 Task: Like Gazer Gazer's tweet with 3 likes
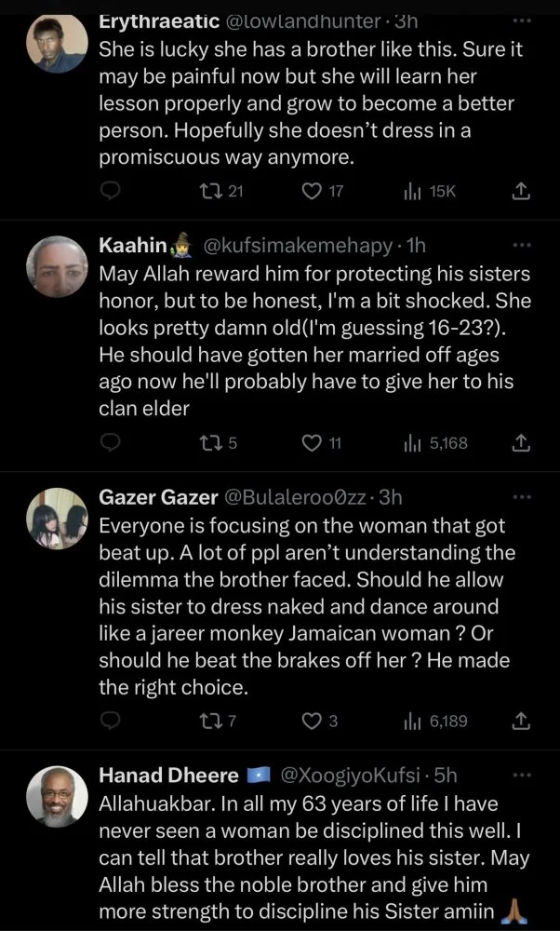coord(313,722)
